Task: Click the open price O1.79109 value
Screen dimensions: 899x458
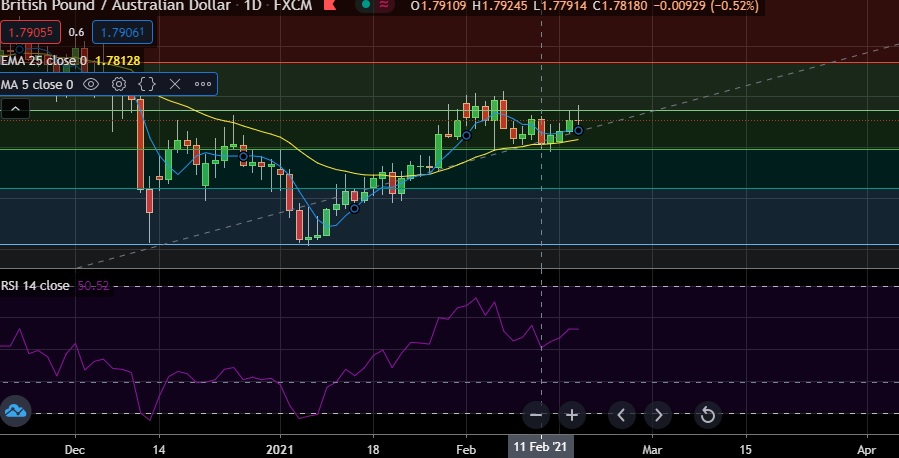Action: 439,6
